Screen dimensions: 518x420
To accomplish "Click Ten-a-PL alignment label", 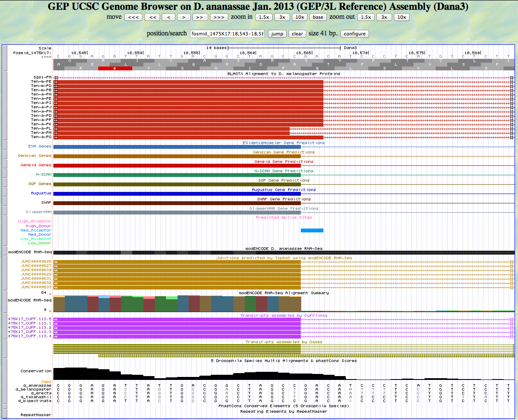I will (x=41, y=128).
